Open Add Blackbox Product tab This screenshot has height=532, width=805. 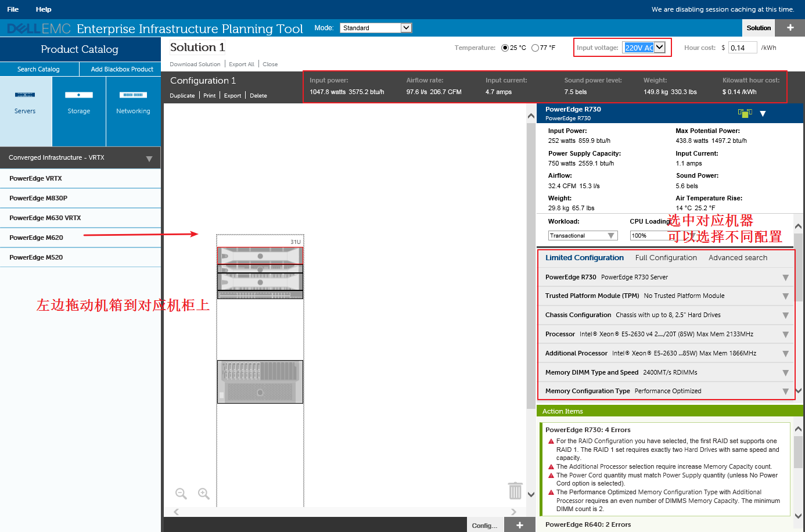point(122,69)
